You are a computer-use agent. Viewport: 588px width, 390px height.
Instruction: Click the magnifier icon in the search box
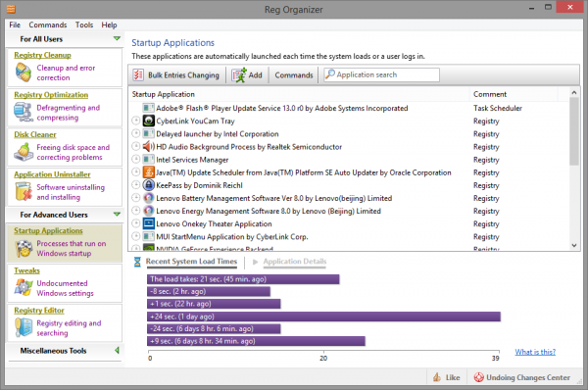[x=329, y=74]
